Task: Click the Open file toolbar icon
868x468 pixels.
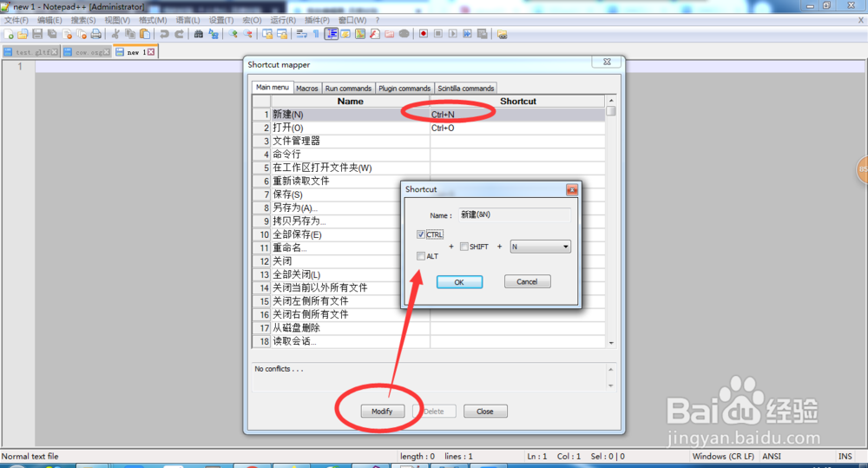Action: (23, 35)
